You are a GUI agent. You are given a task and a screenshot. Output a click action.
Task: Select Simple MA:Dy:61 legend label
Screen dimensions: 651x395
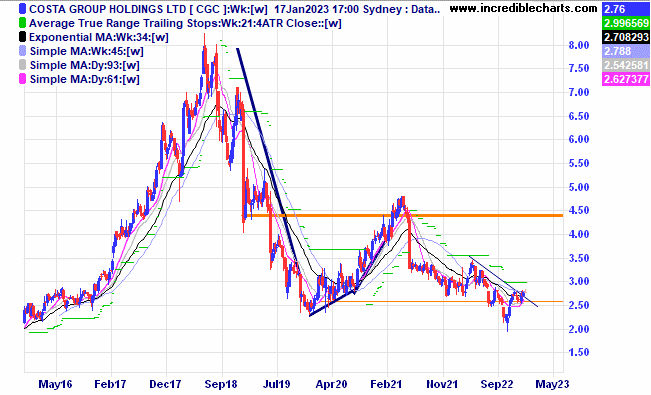(84, 79)
